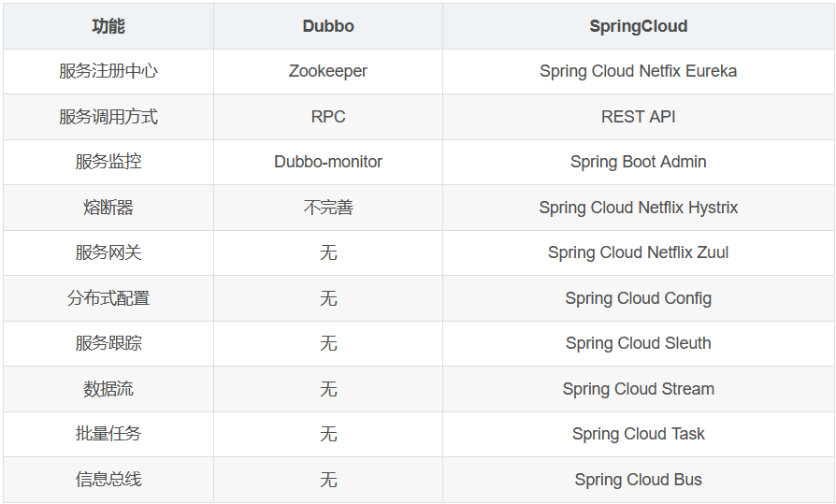The height and width of the screenshot is (504, 836).
Task: Click the Dubbo column header
Action: [x=328, y=26]
